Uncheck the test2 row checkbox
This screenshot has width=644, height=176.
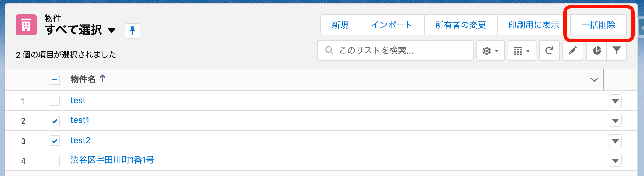coord(55,141)
